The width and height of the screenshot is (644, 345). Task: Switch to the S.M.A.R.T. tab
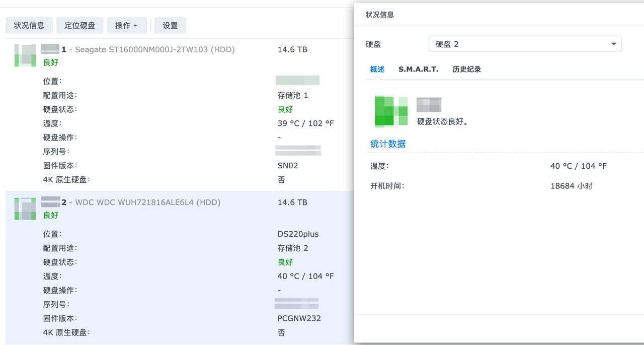pos(418,70)
